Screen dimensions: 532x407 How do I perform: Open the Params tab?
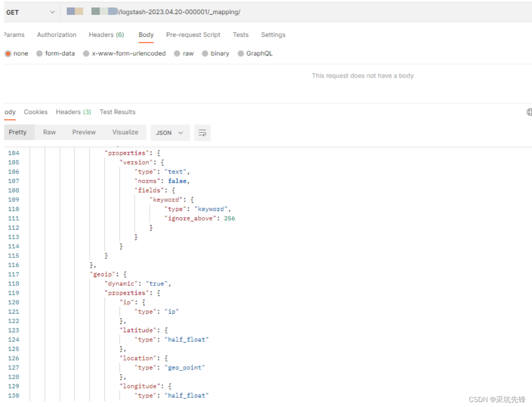(x=14, y=35)
